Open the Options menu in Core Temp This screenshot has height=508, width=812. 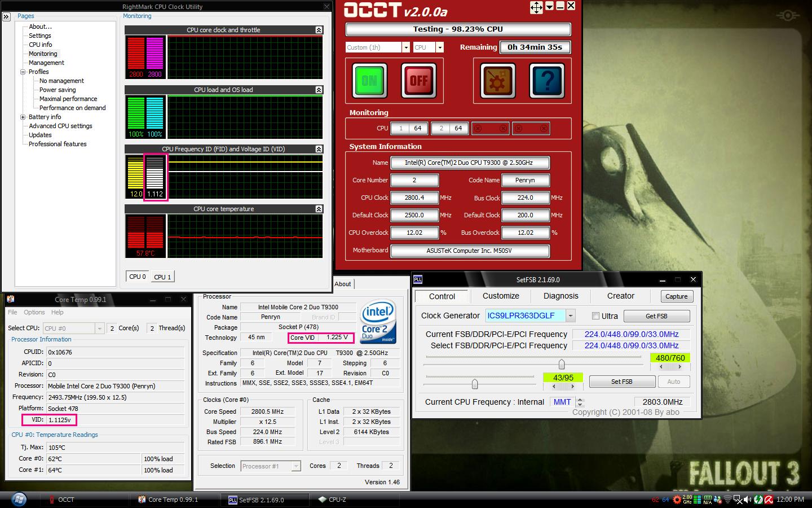point(34,312)
